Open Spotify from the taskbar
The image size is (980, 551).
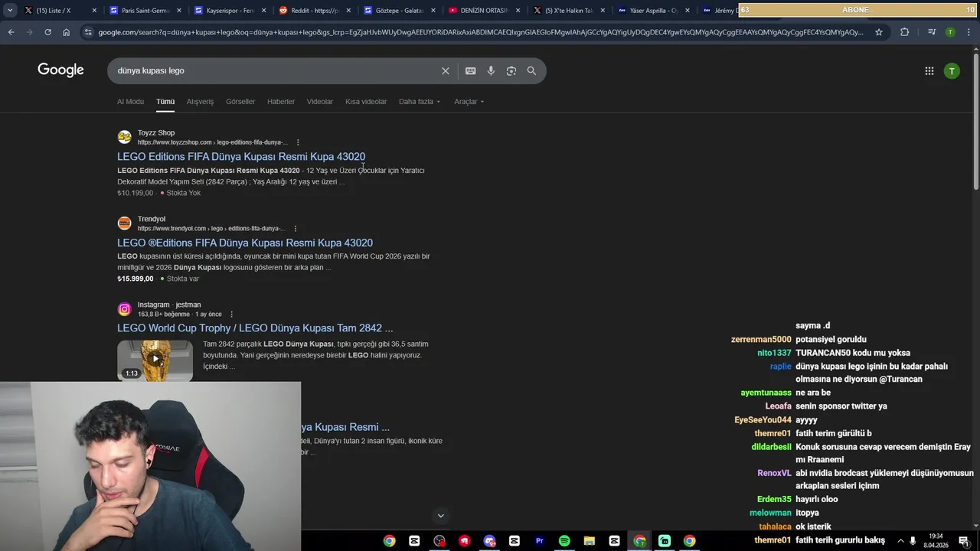point(564,541)
